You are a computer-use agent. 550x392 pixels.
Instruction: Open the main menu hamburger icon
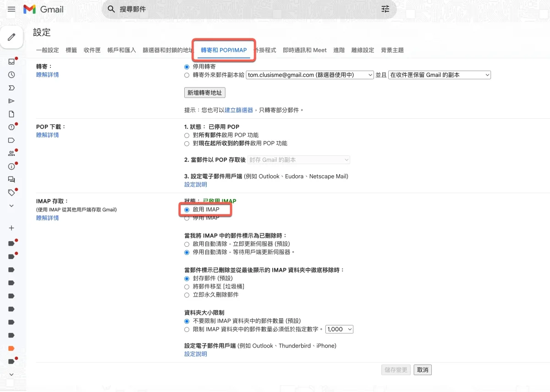[x=11, y=9]
